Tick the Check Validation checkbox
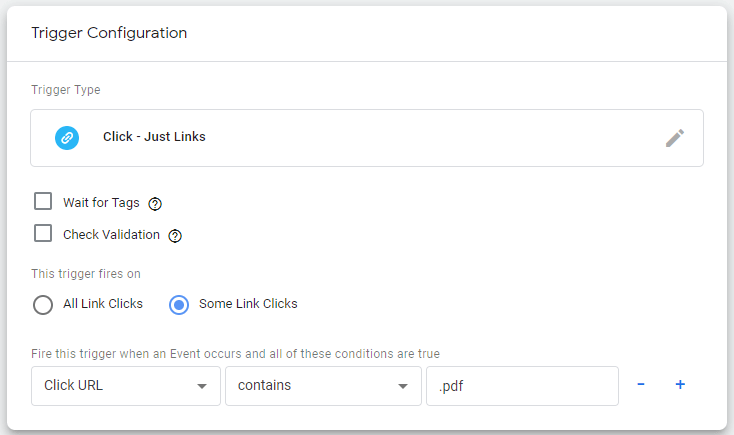 tap(43, 233)
